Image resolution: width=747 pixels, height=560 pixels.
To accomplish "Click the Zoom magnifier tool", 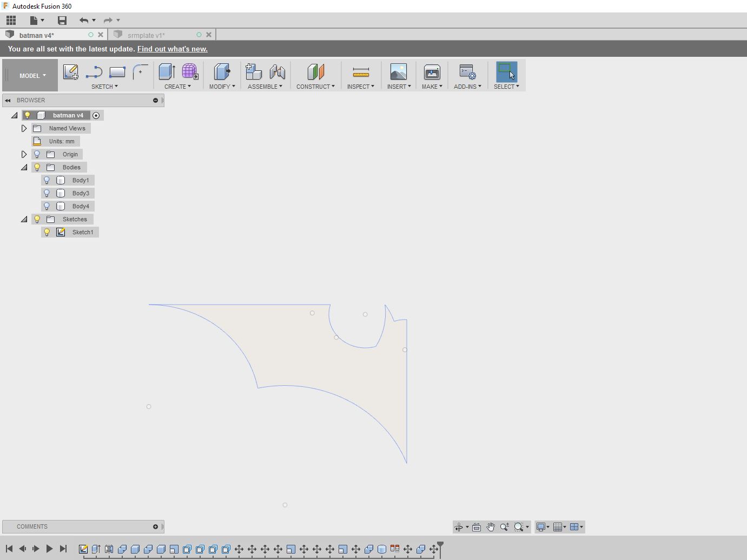I will click(505, 527).
